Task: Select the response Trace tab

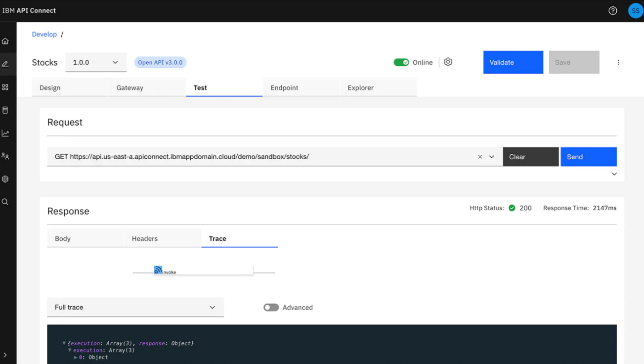Action: pos(240,238)
